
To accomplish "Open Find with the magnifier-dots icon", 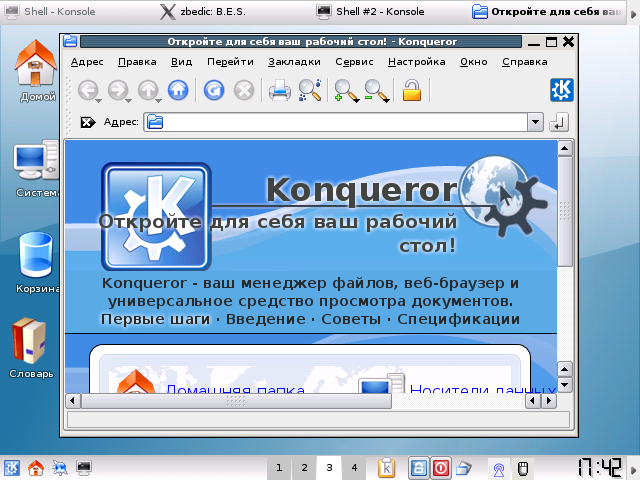I will [310, 90].
